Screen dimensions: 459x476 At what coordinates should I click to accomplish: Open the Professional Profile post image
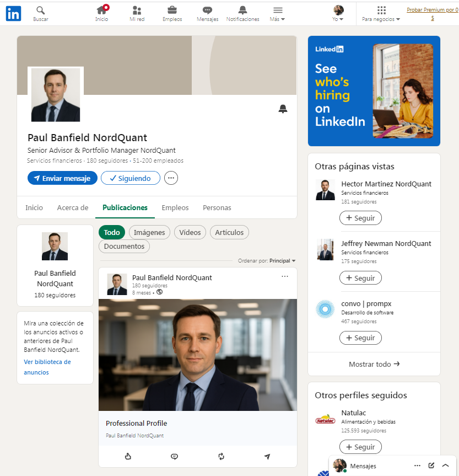tap(198, 355)
